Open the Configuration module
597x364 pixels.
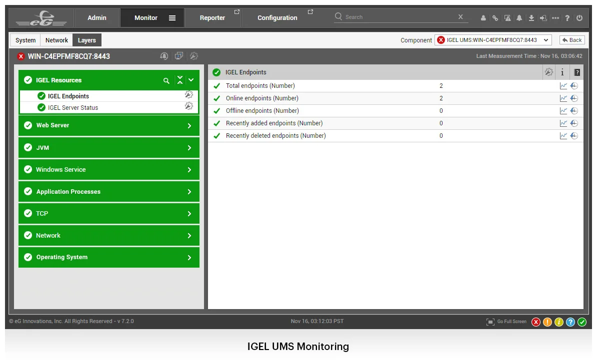click(277, 18)
